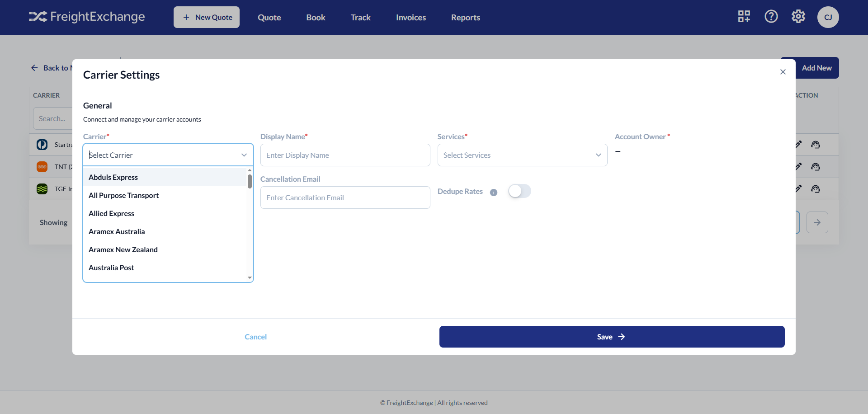Image resolution: width=868 pixels, height=414 pixels.
Task: Focus the carrier Search field
Action: (x=53, y=118)
